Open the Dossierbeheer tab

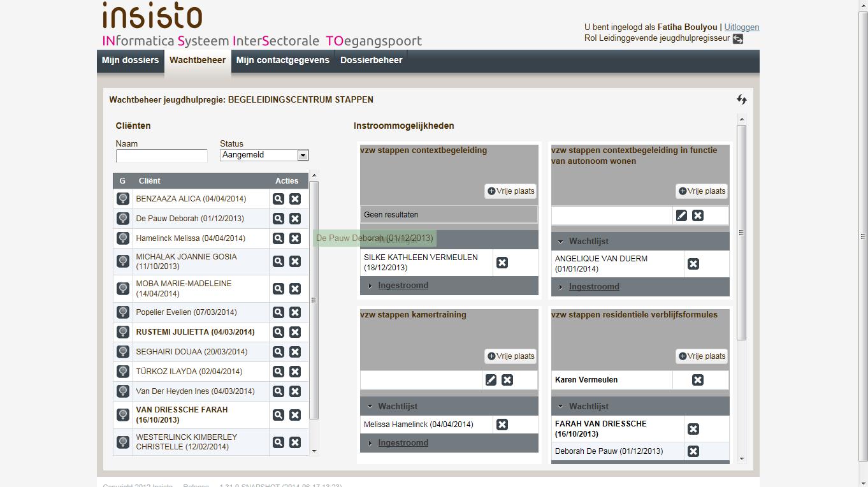tap(372, 61)
